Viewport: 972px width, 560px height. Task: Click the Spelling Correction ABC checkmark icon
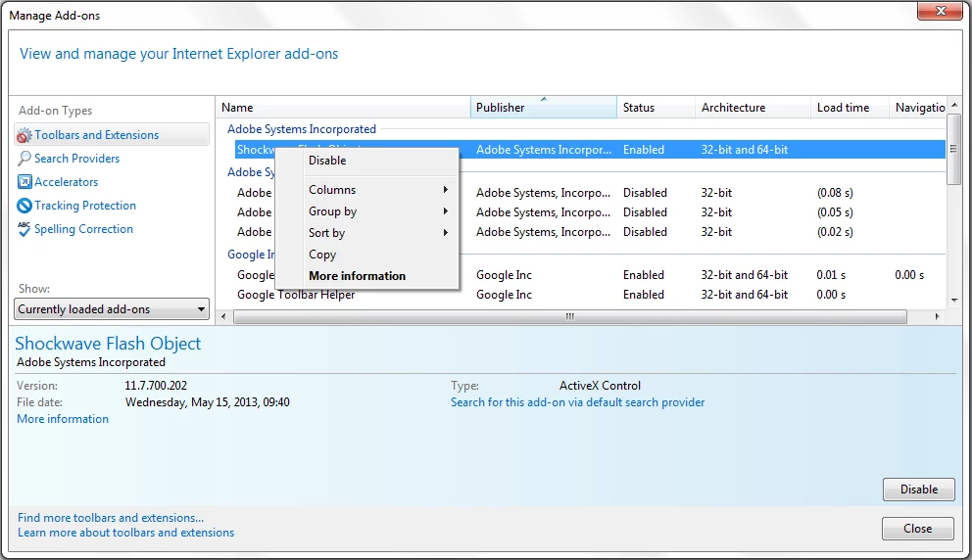tap(24, 229)
